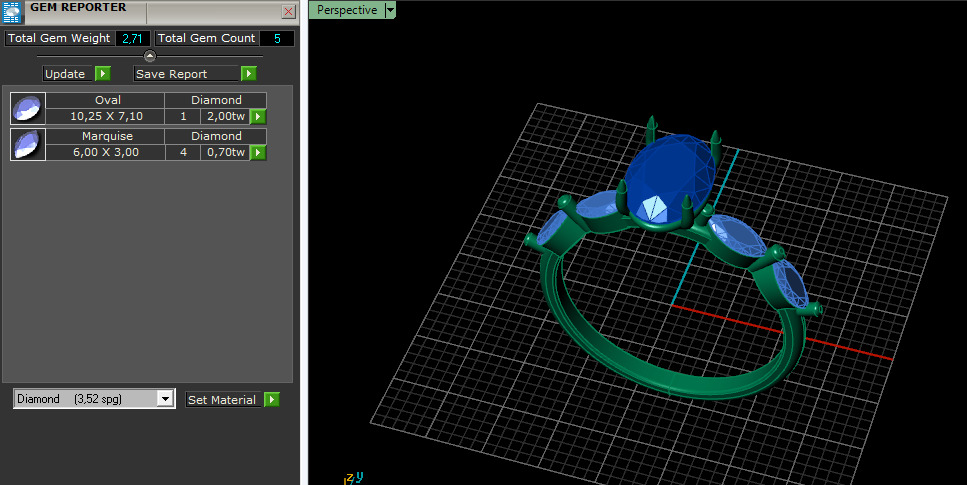Click the 6,00 X 3,00 size cell

105,152
